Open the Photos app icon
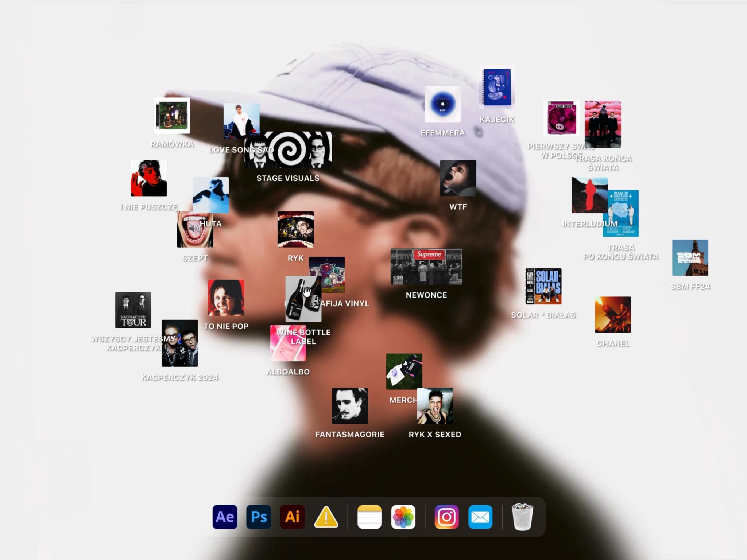The width and height of the screenshot is (747, 560). 403,517
